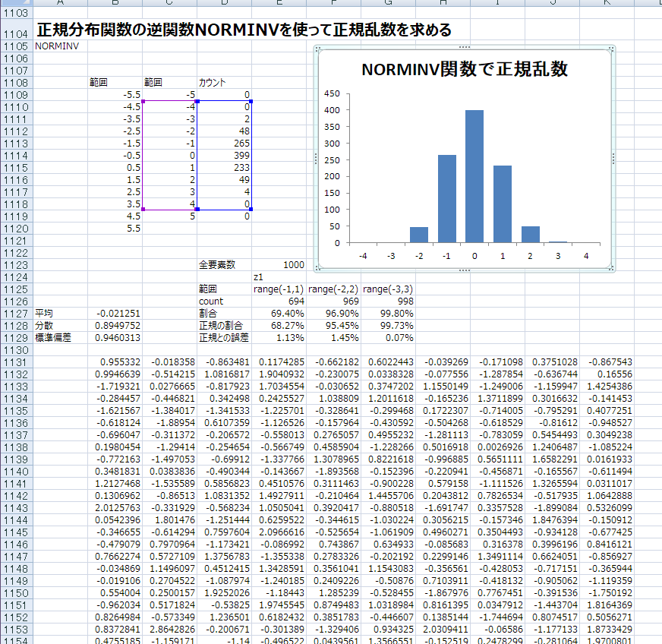The width and height of the screenshot is (662, 644).
Task: Select the range(-3,3) header cell
Action: (x=389, y=289)
